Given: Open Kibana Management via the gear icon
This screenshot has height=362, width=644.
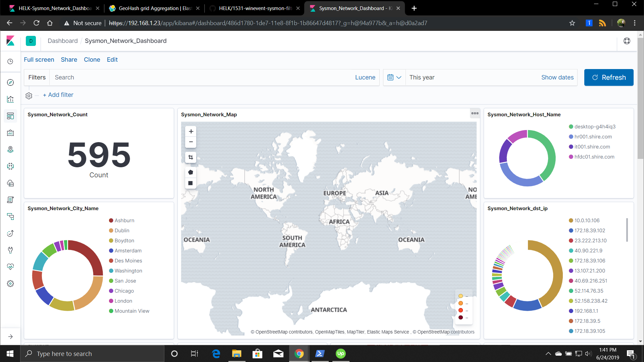Looking at the screenshot, I should pyautogui.click(x=10, y=283).
